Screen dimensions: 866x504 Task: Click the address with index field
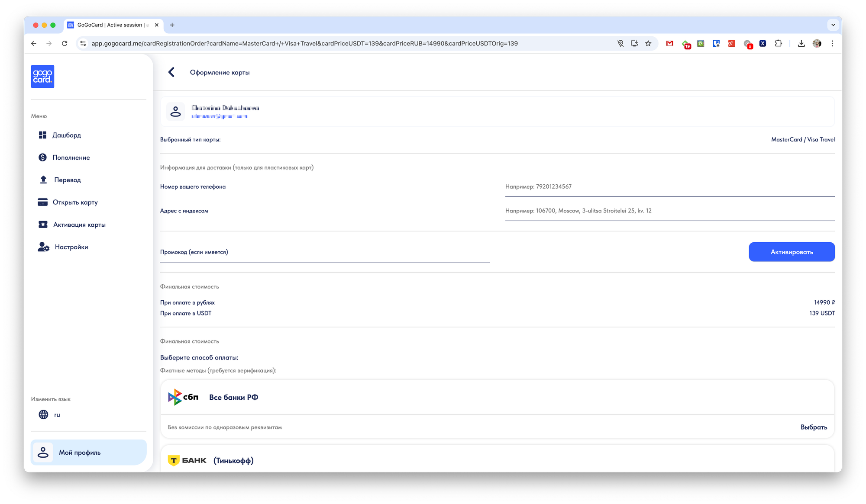(669, 211)
